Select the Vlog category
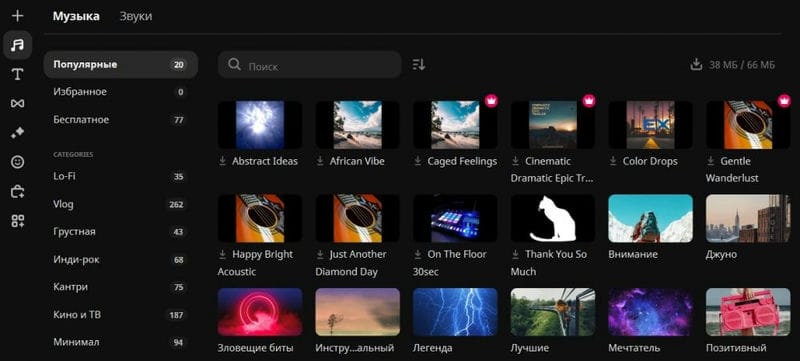 121,204
